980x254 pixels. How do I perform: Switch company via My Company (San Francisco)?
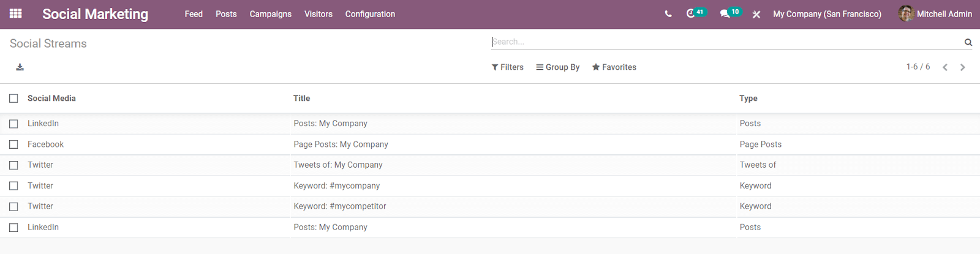tap(827, 14)
